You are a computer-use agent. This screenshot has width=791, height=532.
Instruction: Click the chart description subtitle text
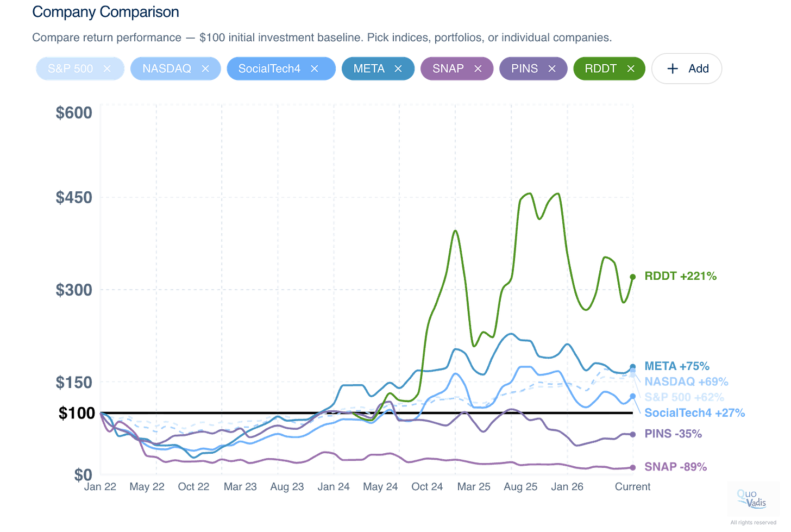(322, 37)
